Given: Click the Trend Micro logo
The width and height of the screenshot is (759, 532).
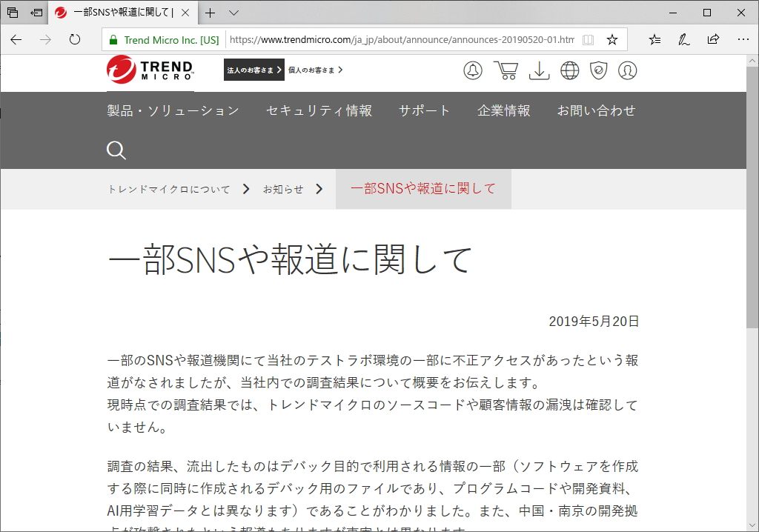Looking at the screenshot, I should [x=148, y=72].
